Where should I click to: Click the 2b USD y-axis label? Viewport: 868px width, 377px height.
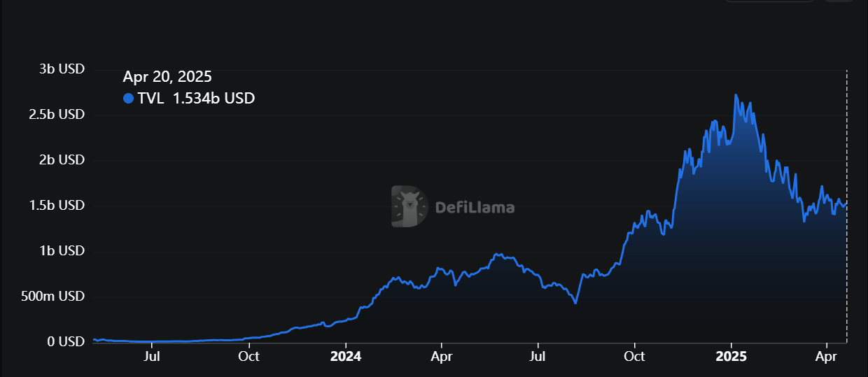pyautogui.click(x=62, y=159)
